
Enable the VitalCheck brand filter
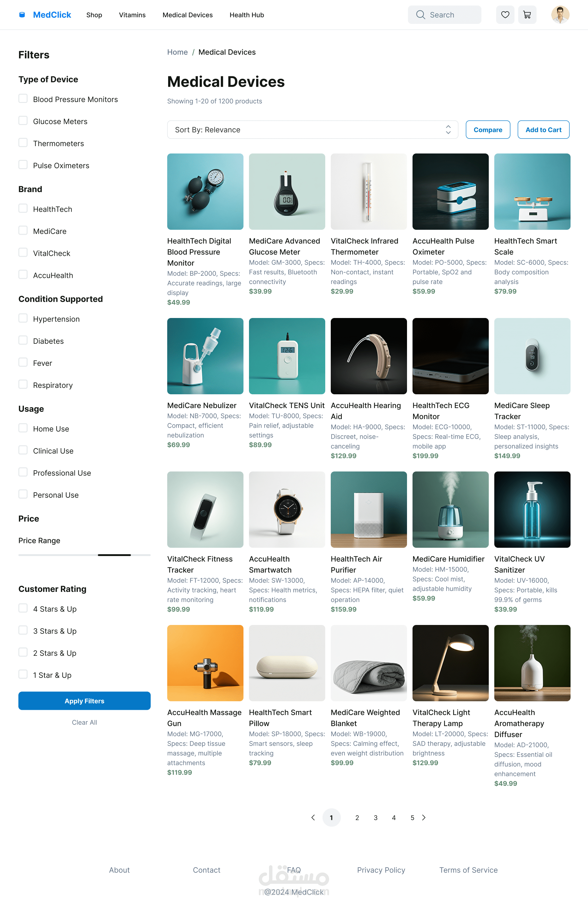[23, 253]
